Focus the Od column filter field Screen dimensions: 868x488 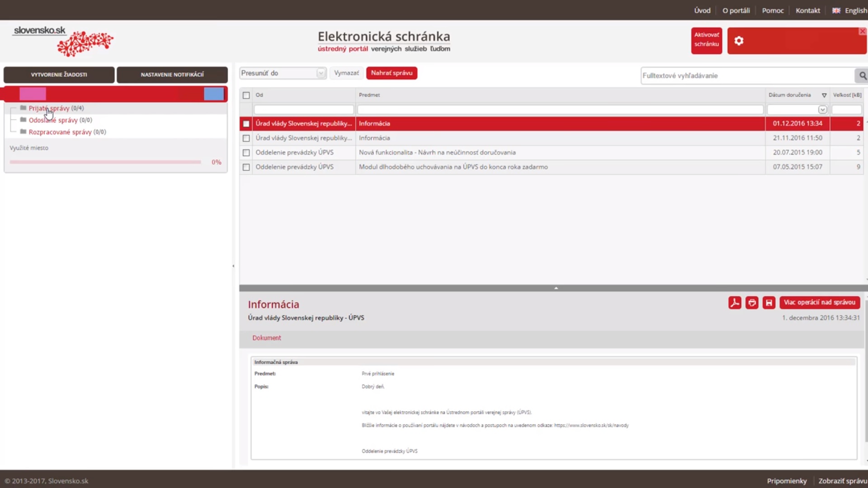pos(304,110)
